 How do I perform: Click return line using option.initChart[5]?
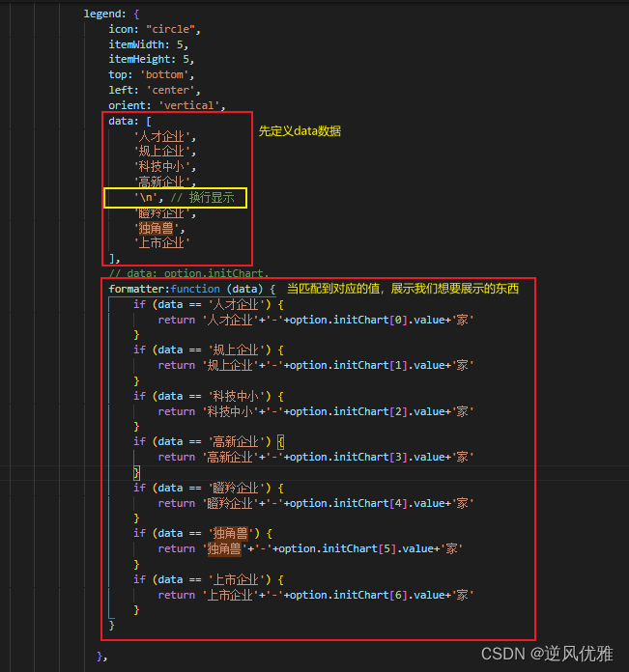pos(310,549)
